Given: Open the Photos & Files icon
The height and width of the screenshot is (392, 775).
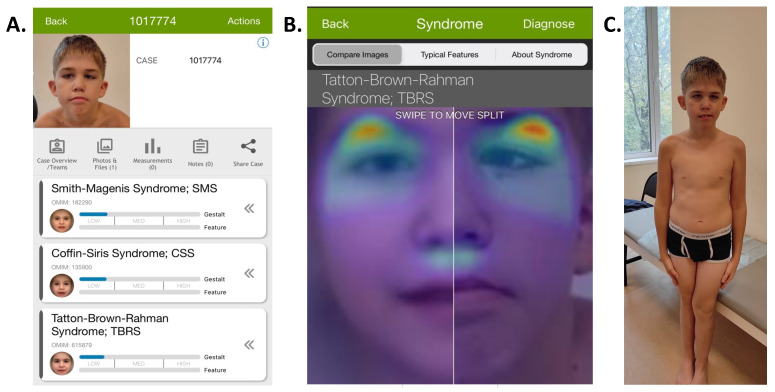Looking at the screenshot, I should pyautogui.click(x=105, y=146).
